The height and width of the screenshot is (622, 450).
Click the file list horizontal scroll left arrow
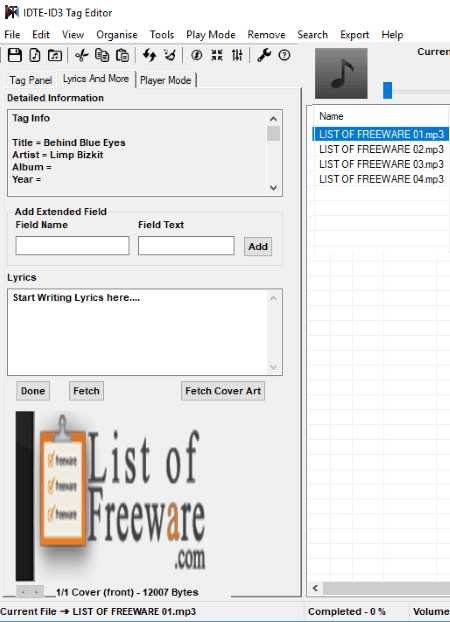tap(315, 588)
